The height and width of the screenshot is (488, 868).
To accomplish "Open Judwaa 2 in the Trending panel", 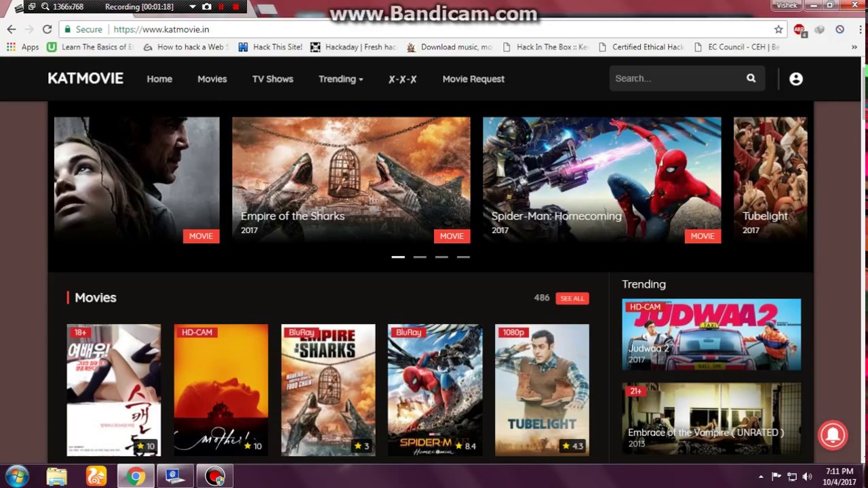I will coord(711,335).
